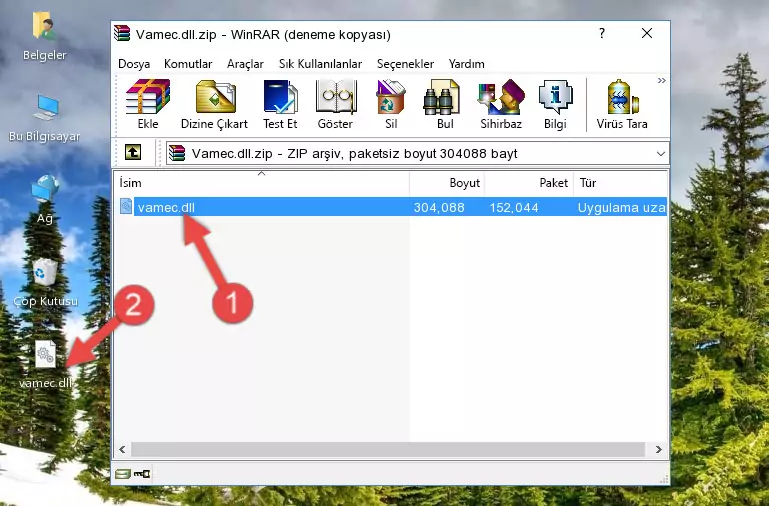This screenshot has width=769, height=506.
Task: Click horizontal scrollbar right arrow
Action: (658, 449)
